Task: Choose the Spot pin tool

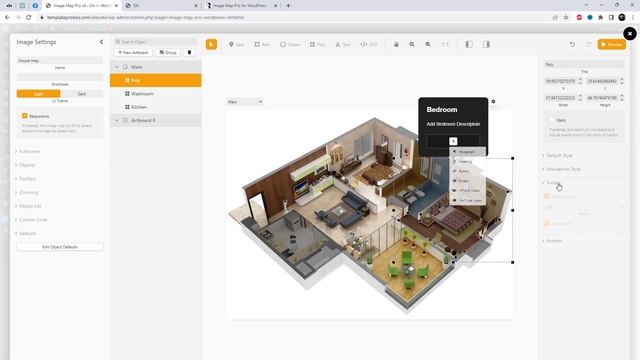Action: click(x=236, y=44)
